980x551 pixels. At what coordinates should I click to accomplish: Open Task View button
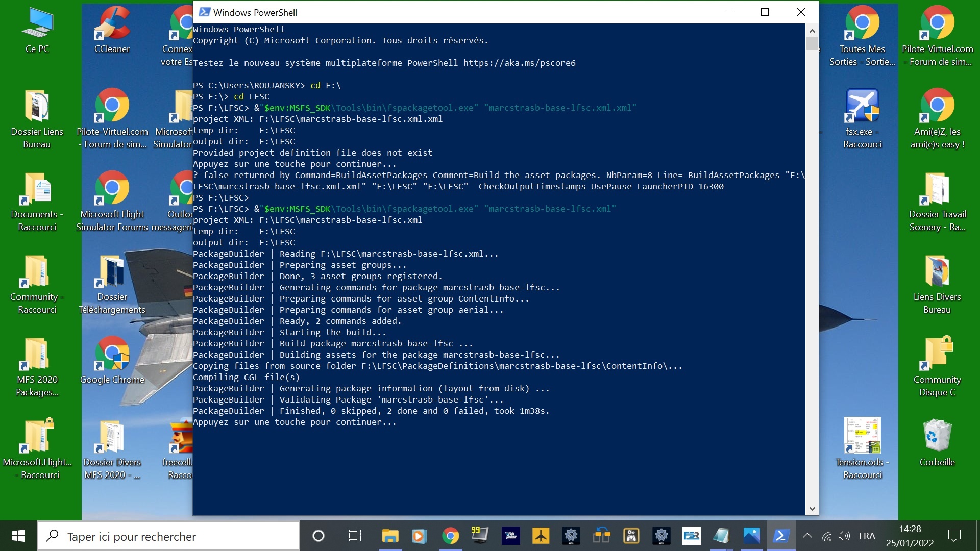pos(355,536)
